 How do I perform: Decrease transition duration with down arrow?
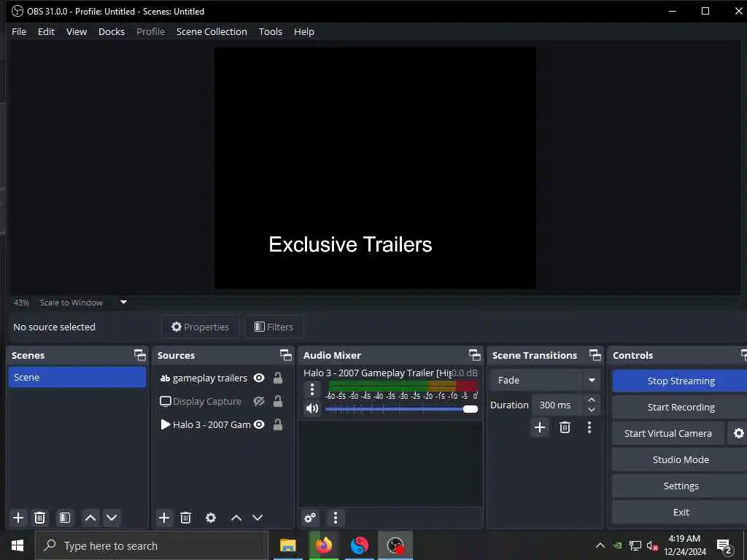591,410
